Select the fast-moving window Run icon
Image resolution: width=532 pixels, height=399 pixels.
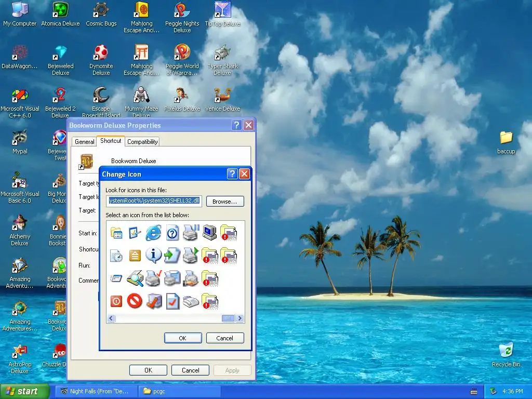tap(116, 278)
